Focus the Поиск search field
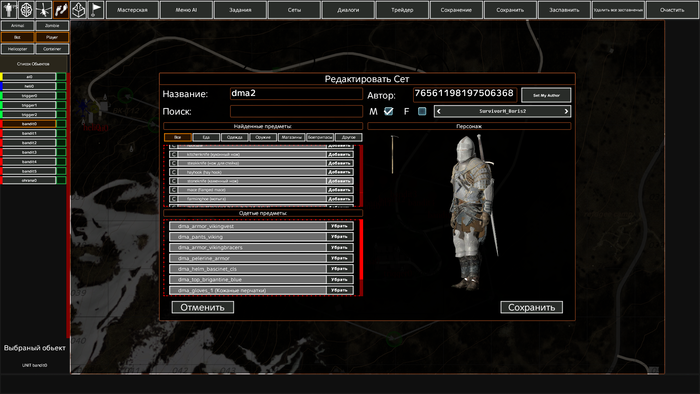 click(296, 111)
